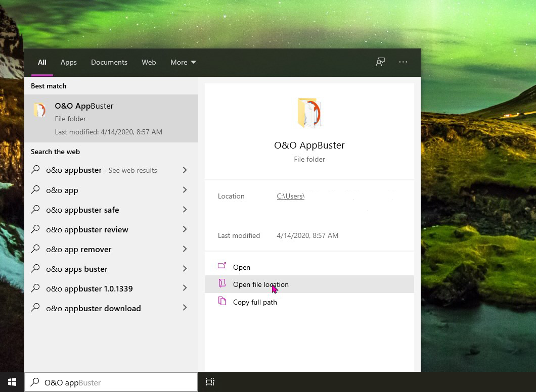536x392 pixels.
Task: Expand the More filter dropdown
Action: tap(183, 62)
